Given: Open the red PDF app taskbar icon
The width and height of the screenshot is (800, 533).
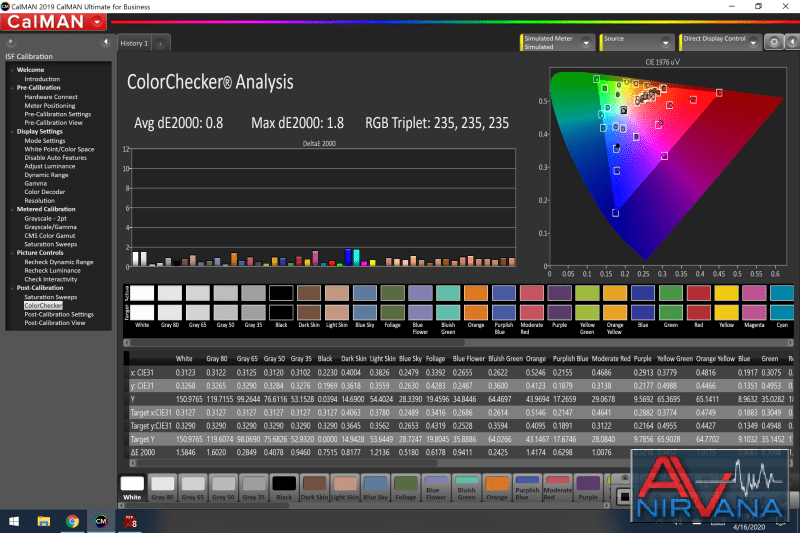Looking at the screenshot, I should tap(130, 521).
